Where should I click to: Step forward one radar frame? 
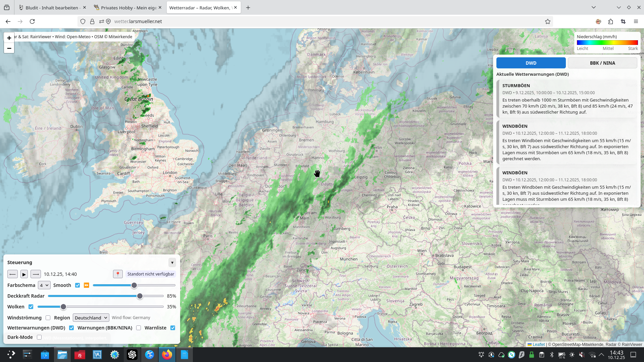click(36, 274)
